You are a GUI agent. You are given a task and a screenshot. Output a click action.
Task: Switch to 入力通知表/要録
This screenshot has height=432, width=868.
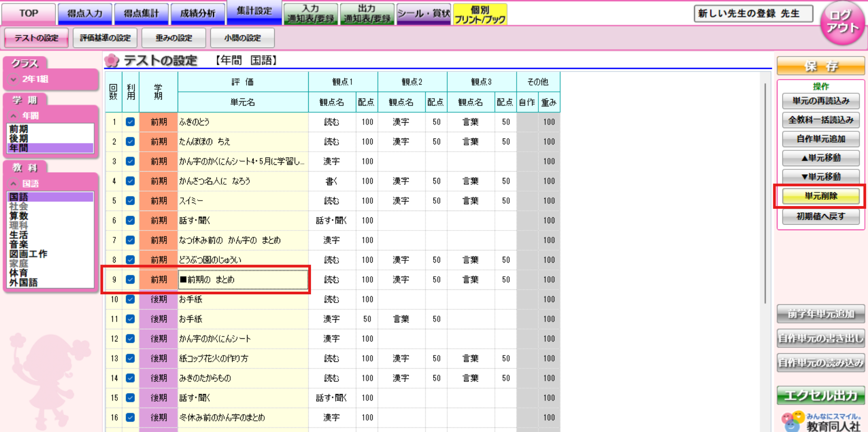[310, 14]
